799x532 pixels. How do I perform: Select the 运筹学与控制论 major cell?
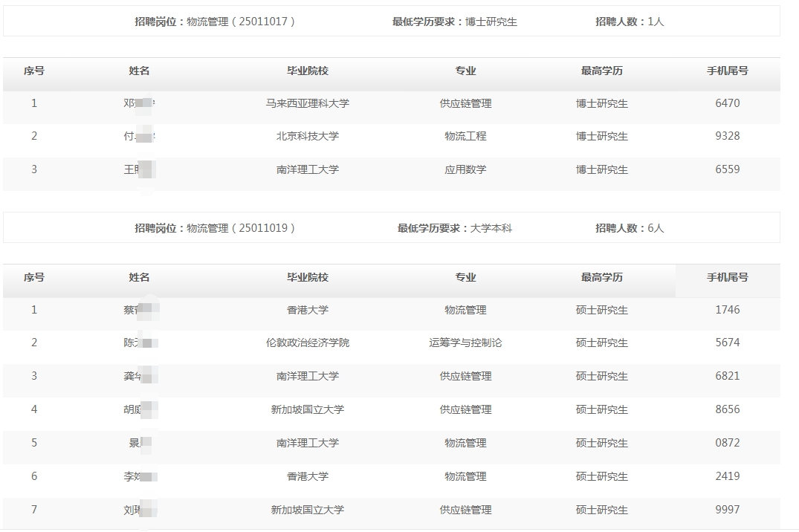(x=465, y=343)
